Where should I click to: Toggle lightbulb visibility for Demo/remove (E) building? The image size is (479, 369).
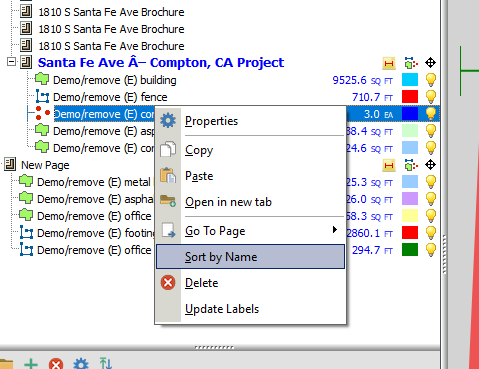pyautogui.click(x=431, y=80)
